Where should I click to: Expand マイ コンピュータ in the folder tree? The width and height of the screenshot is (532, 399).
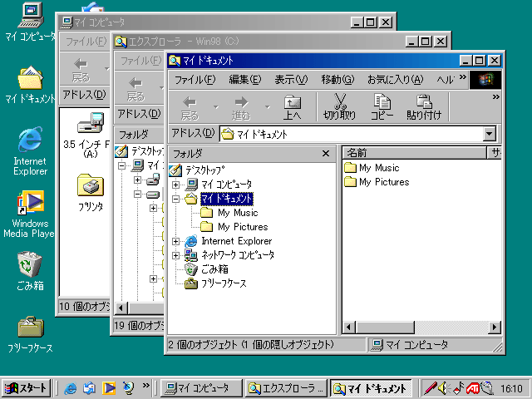[x=175, y=185]
